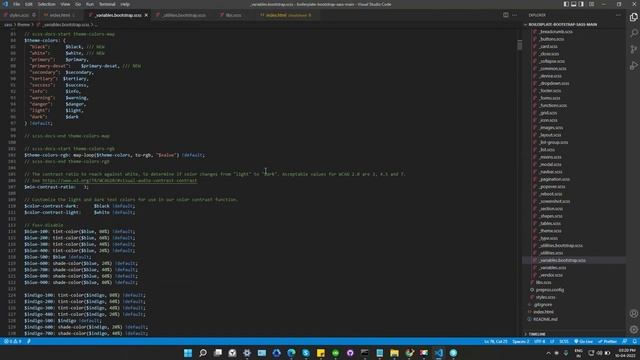The width and height of the screenshot is (640, 360).
Task: Click SCSS language mode in status bar
Action: (x=564, y=341)
